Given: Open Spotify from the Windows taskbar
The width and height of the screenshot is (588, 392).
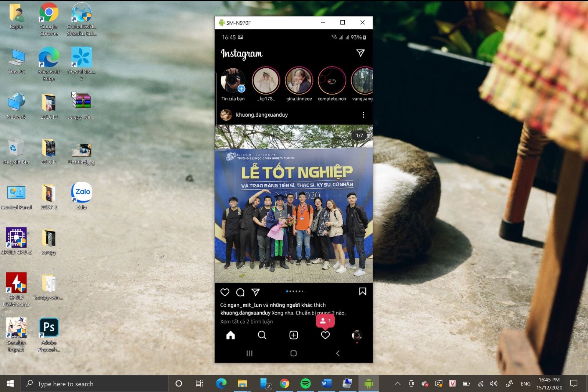Looking at the screenshot, I should [306, 384].
